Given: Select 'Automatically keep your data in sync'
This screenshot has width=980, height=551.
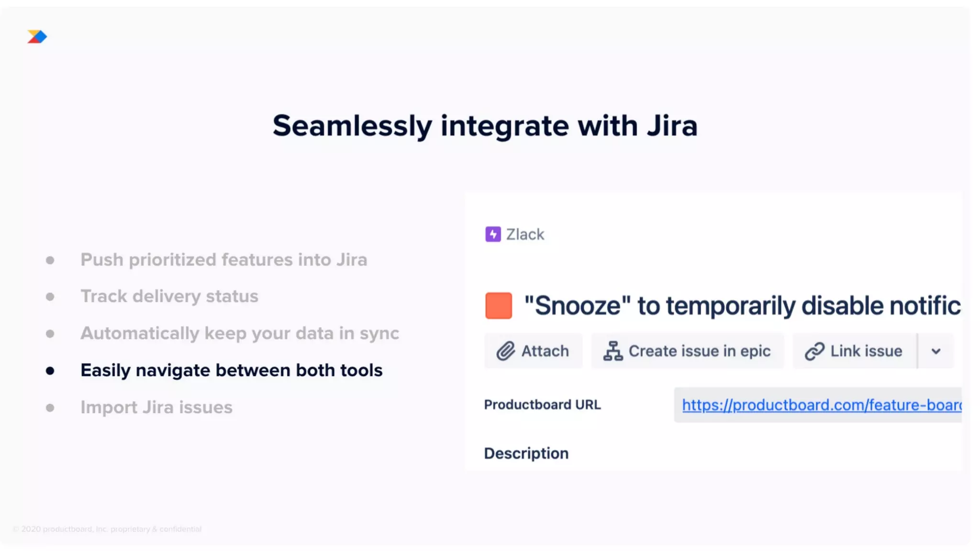Looking at the screenshot, I should coord(239,333).
